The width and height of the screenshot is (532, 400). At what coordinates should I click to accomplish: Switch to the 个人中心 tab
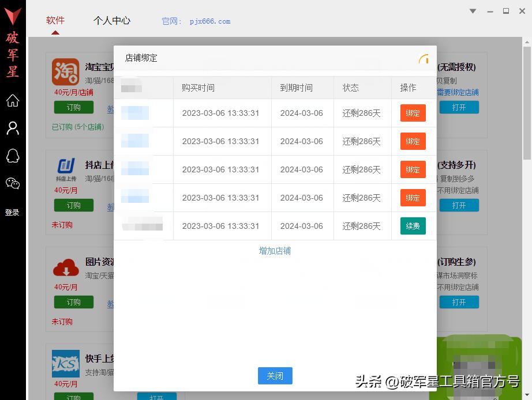pyautogui.click(x=112, y=20)
